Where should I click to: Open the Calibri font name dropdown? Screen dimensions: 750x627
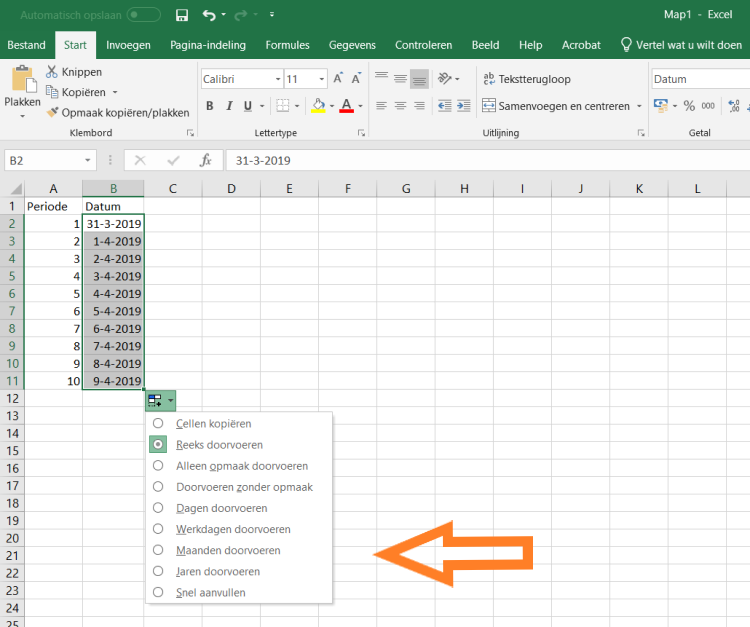pos(276,79)
